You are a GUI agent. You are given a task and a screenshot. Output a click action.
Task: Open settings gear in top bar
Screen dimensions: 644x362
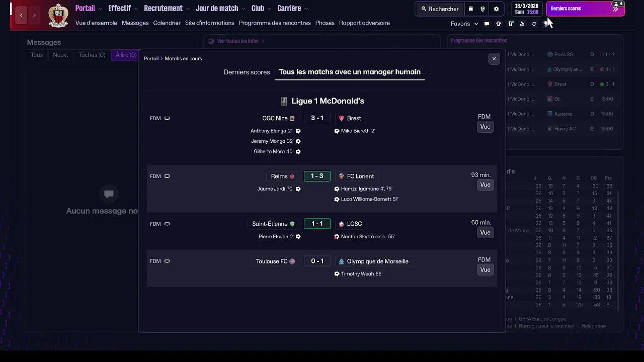point(496,9)
